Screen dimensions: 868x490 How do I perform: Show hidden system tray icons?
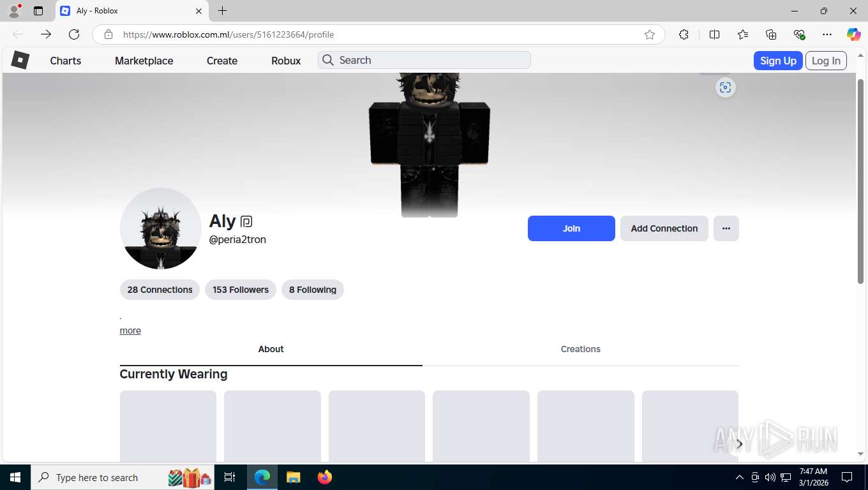(x=740, y=477)
